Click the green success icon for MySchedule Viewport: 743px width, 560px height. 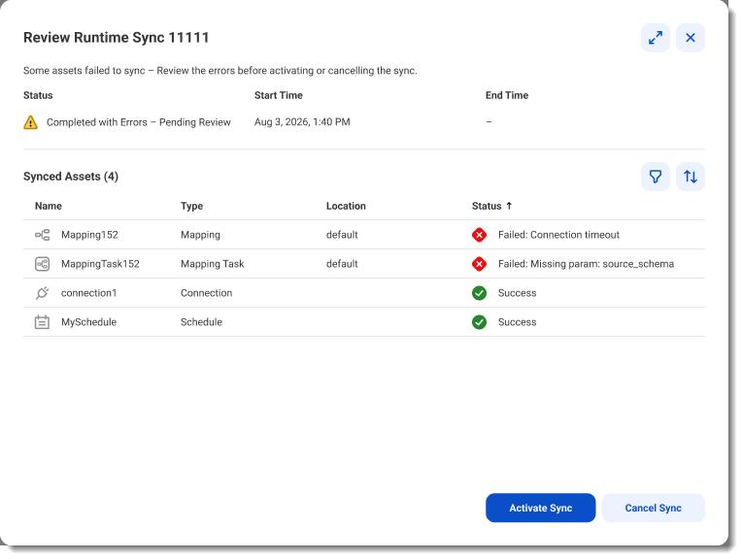[x=479, y=322]
